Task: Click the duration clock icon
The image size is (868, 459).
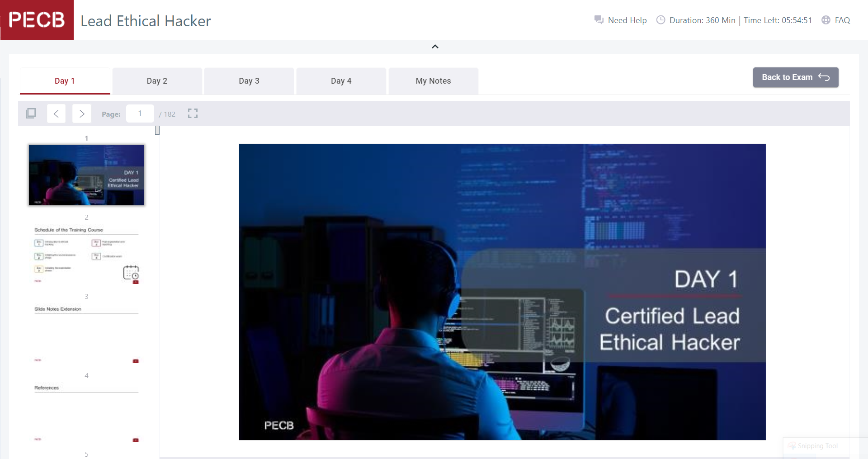Action: [661, 20]
